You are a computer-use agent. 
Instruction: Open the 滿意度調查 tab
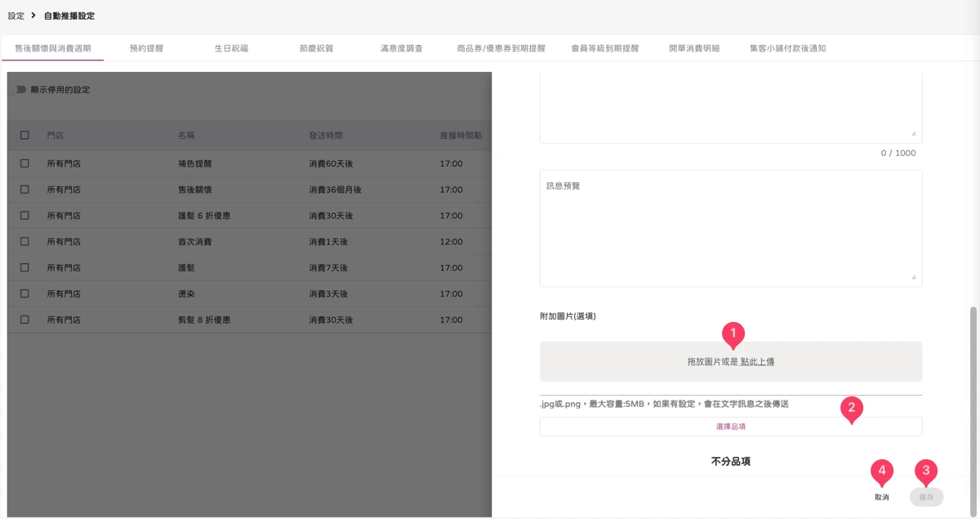pyautogui.click(x=402, y=48)
